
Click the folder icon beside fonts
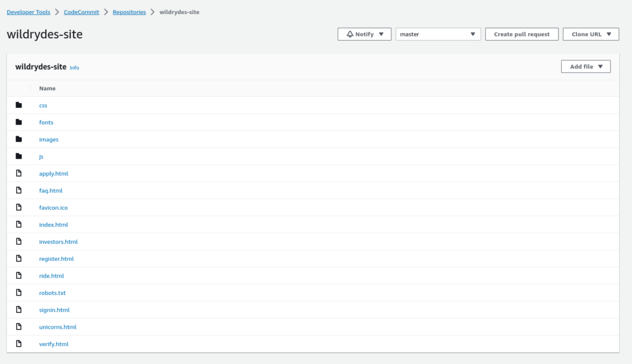coord(19,122)
